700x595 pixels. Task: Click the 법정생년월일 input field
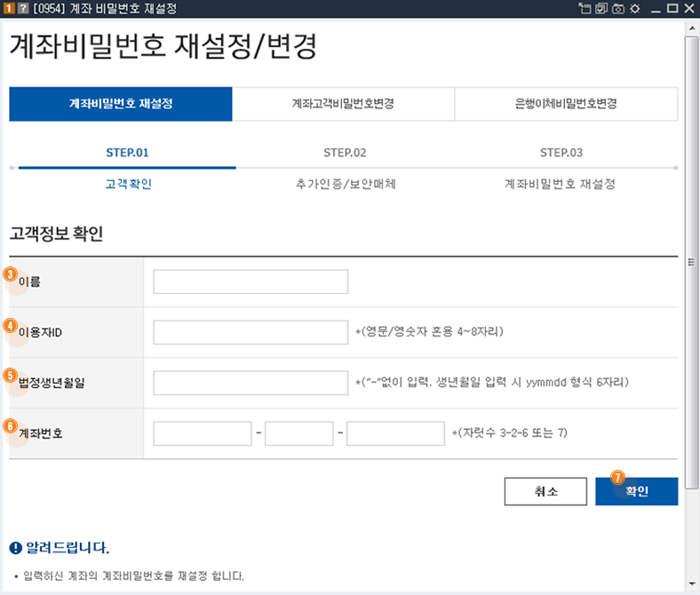coord(251,383)
